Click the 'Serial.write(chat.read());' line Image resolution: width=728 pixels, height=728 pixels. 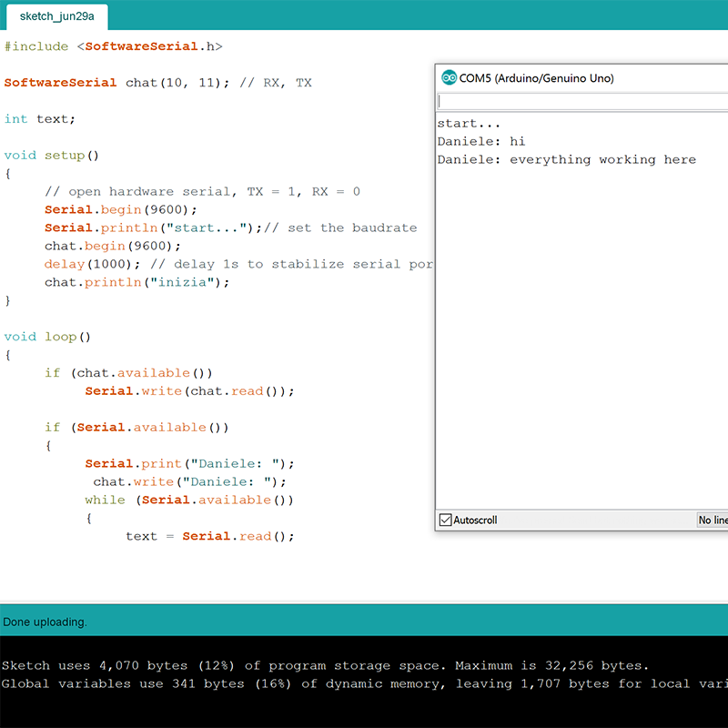click(x=189, y=391)
